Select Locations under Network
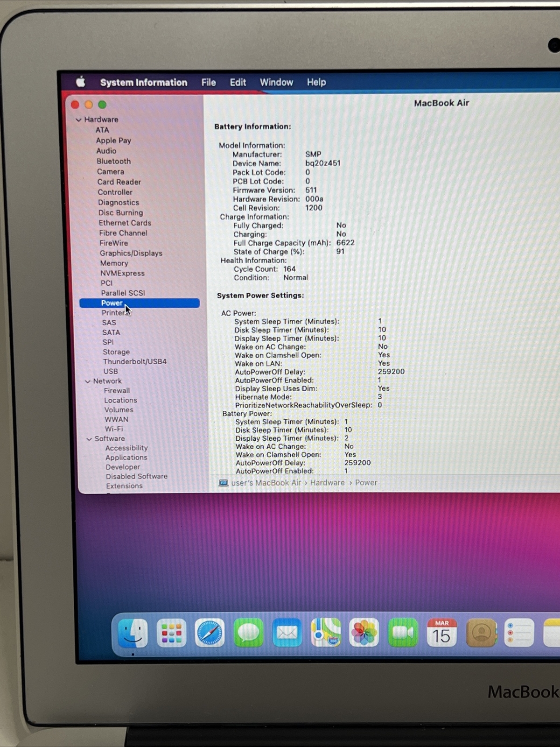560x747 pixels. coord(120,401)
